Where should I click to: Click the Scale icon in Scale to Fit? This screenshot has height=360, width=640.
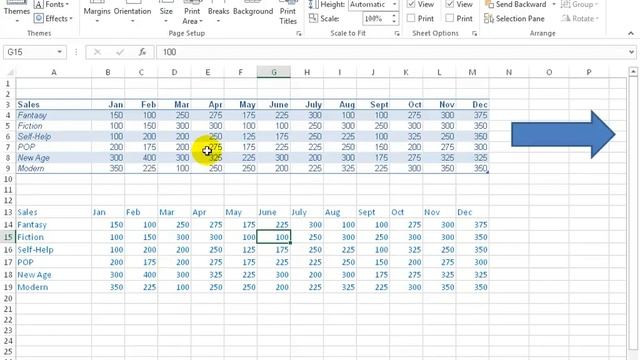point(313,18)
